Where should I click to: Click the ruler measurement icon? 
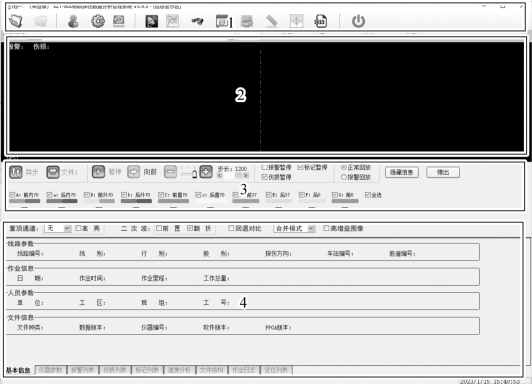point(271,21)
